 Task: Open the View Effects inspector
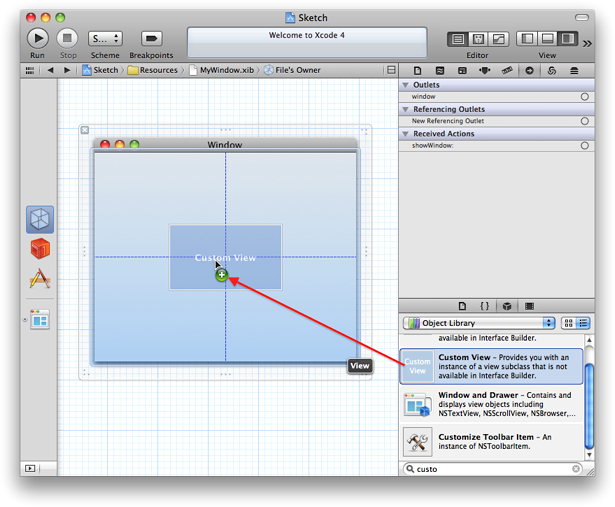point(574,71)
